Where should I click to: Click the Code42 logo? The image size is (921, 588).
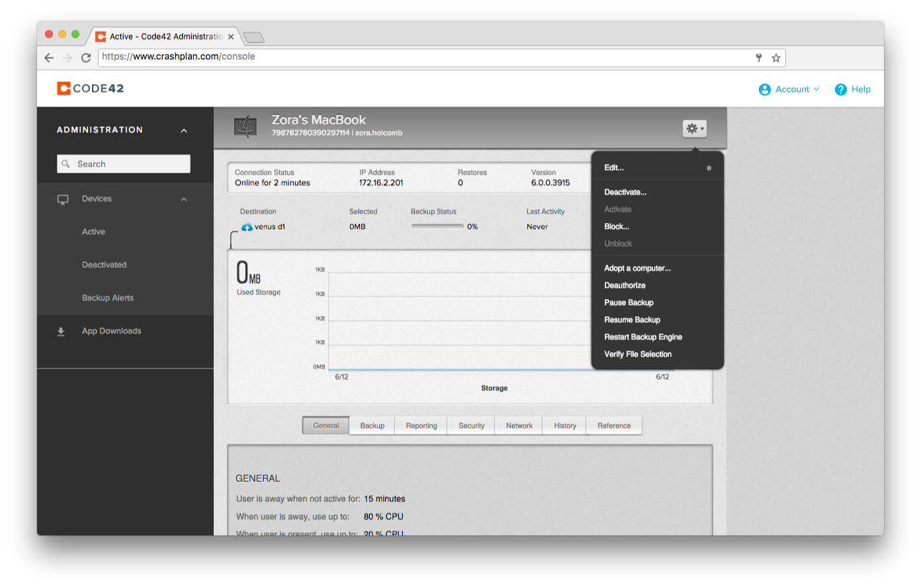[90, 89]
